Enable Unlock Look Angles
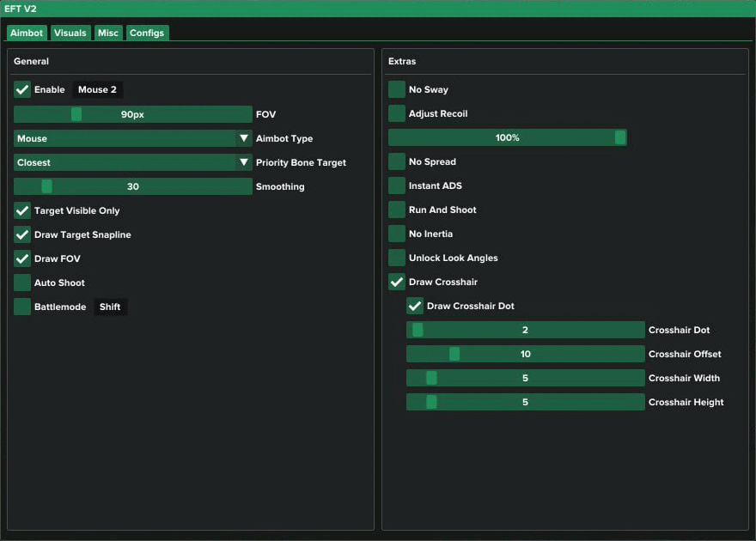 pos(397,258)
